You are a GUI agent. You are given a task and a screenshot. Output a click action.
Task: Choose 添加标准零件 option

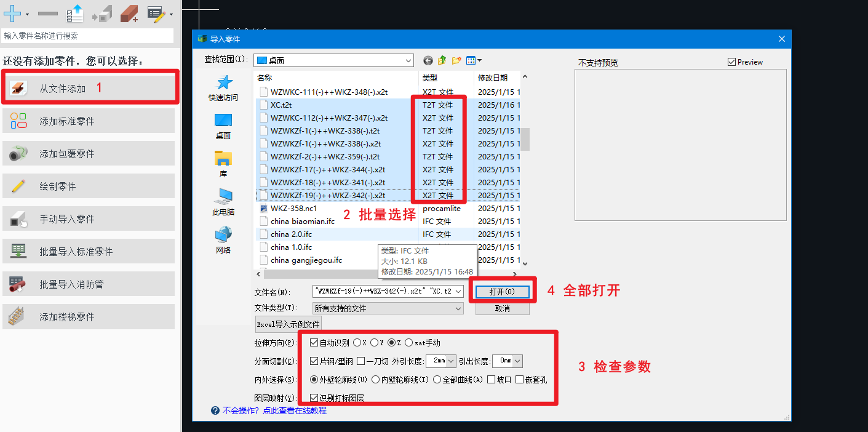(x=89, y=121)
